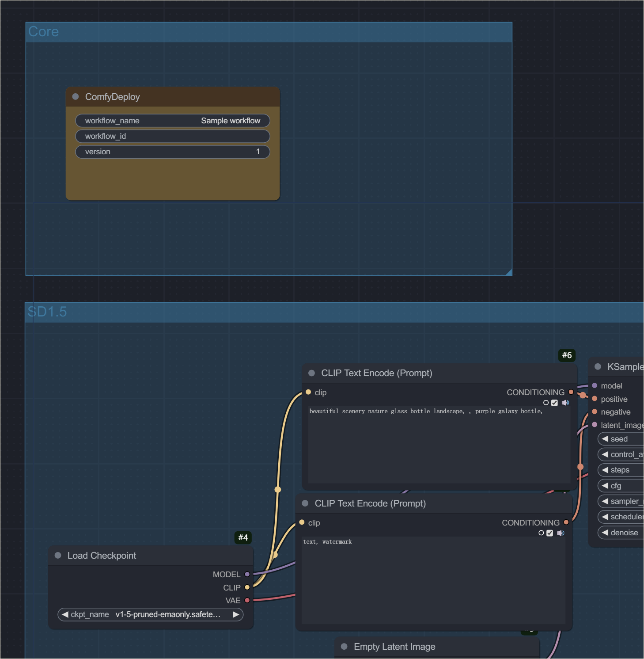Click the clip input slot of text, watermark node
The height and width of the screenshot is (659, 644).
click(302, 522)
